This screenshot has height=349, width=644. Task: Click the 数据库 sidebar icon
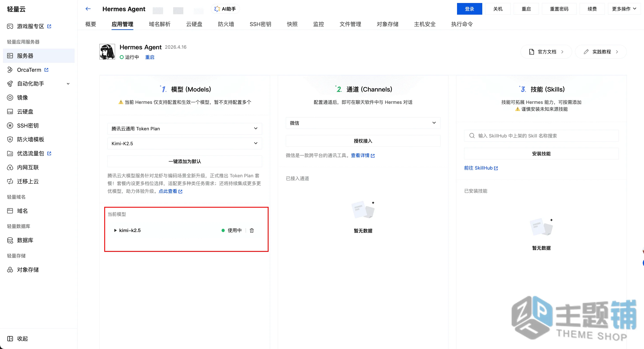[10, 240]
